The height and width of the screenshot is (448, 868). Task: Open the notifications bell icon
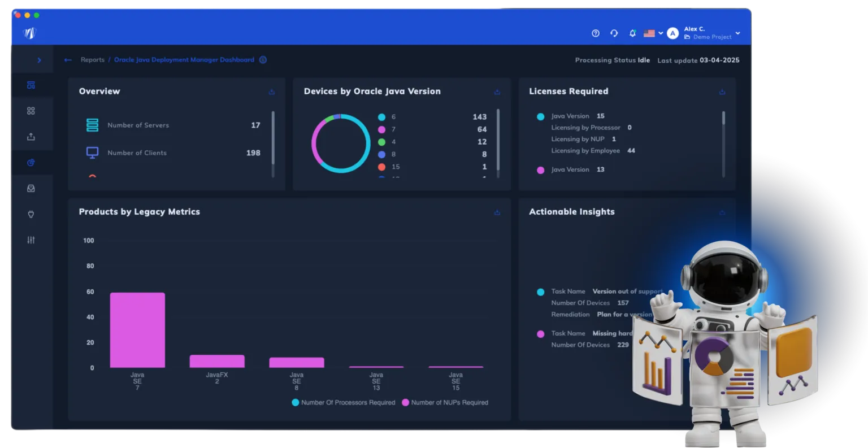[x=632, y=33]
